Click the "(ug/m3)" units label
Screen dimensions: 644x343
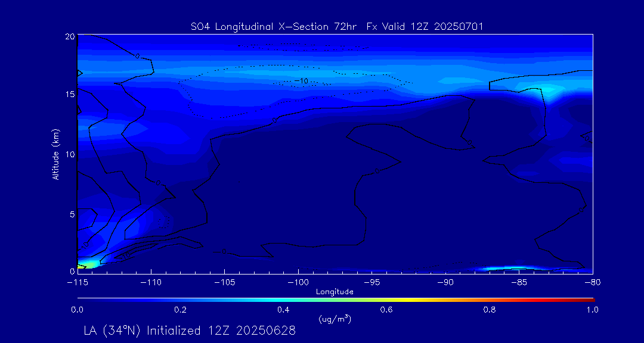[335, 319]
